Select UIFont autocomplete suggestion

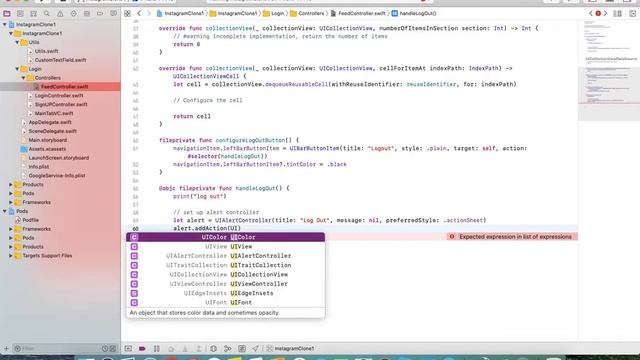coord(225,302)
